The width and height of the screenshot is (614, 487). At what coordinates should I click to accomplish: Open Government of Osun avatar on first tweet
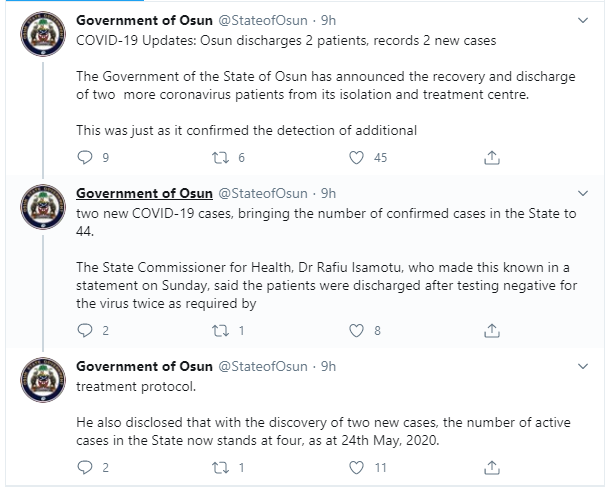(x=43, y=34)
